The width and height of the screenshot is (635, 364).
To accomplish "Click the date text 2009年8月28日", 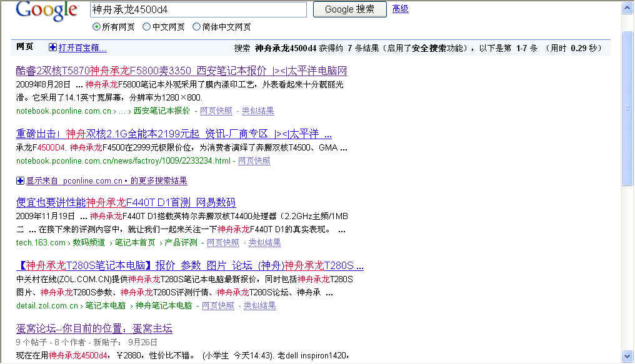I will [43, 84].
